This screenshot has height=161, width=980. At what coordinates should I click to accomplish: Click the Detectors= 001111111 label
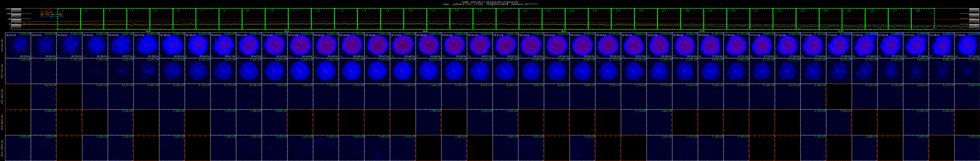[x=524, y=4]
